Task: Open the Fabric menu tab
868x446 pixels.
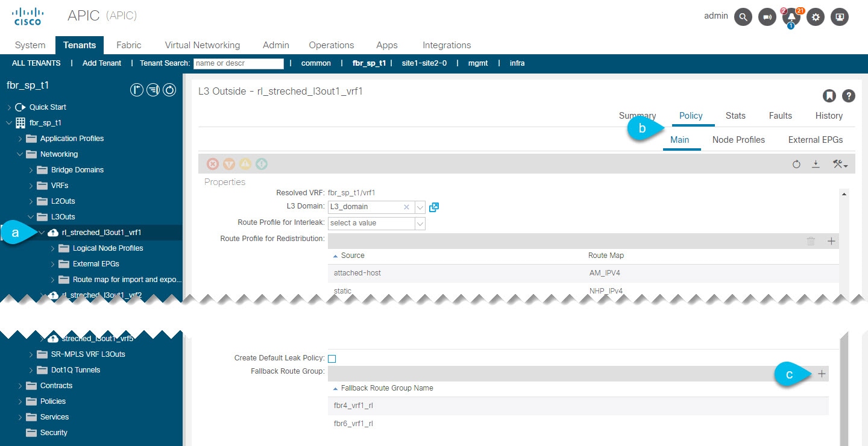Action: click(129, 45)
